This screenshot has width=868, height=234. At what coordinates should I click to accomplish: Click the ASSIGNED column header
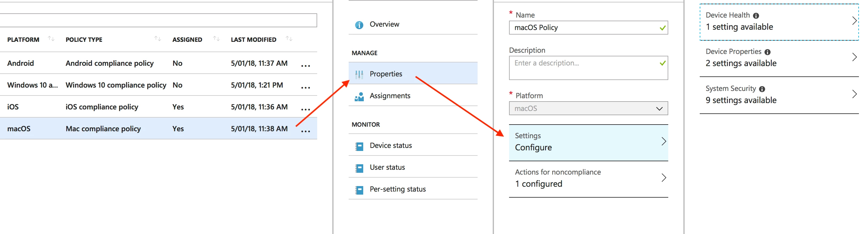click(x=187, y=39)
